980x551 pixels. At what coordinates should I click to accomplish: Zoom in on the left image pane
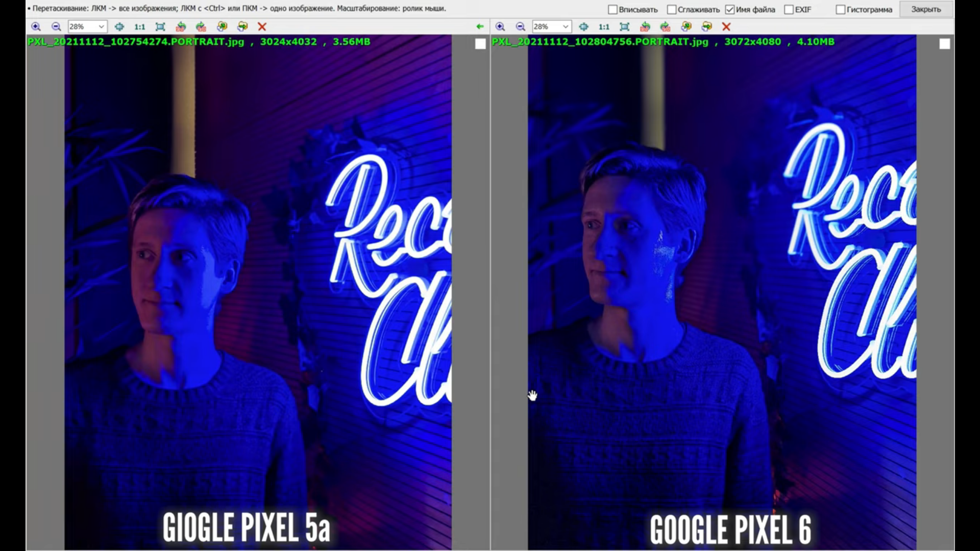36,27
